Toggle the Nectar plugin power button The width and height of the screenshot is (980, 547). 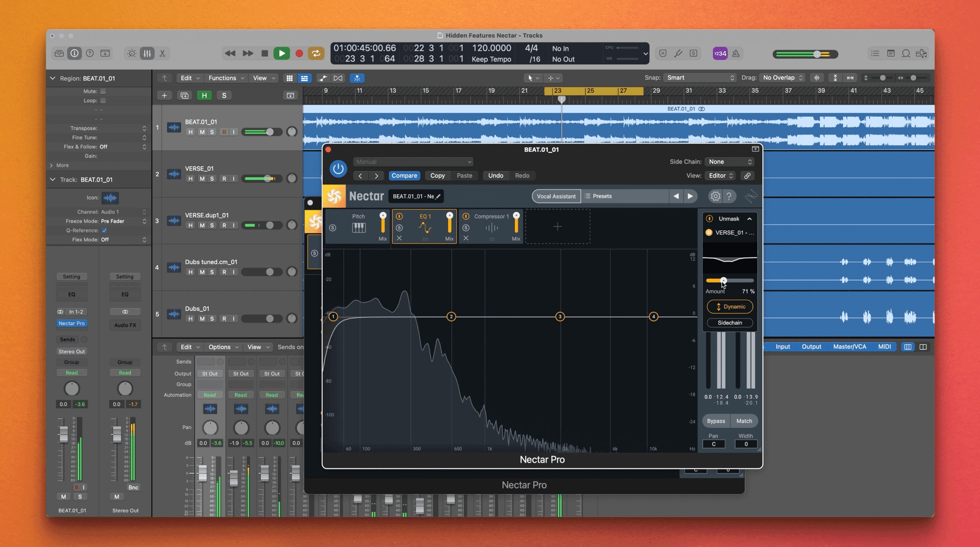(x=338, y=169)
